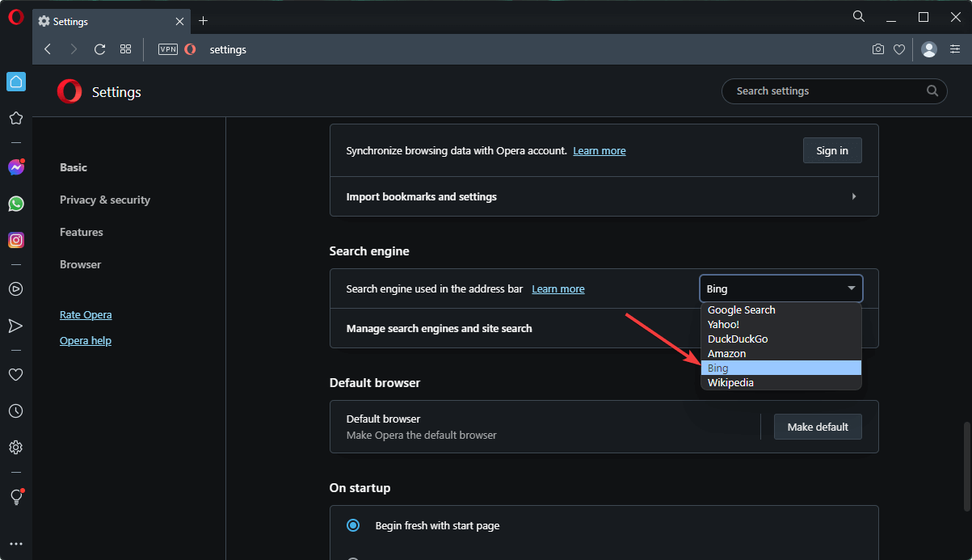Open Learn more link for search engine

point(558,288)
